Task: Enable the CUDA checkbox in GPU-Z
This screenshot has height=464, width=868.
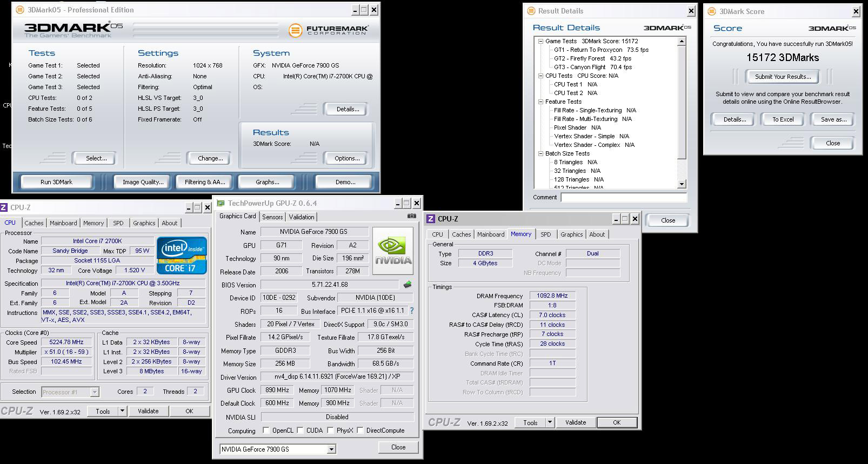Action: [300, 431]
